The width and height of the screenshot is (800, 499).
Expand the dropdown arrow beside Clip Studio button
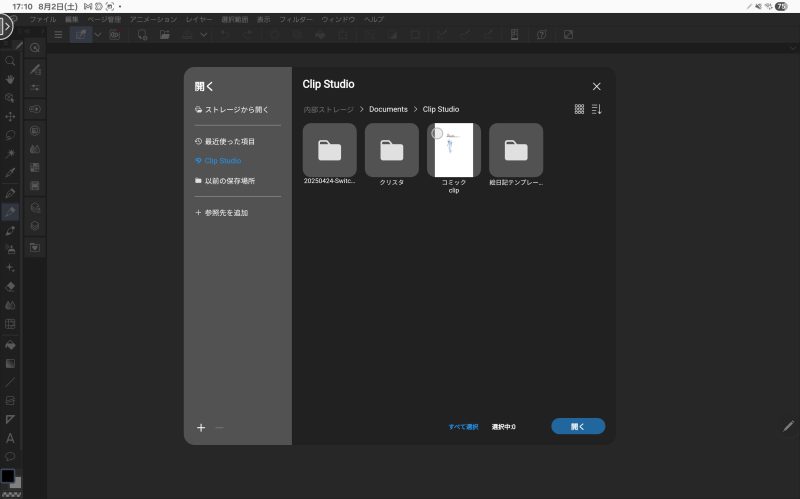[97, 35]
